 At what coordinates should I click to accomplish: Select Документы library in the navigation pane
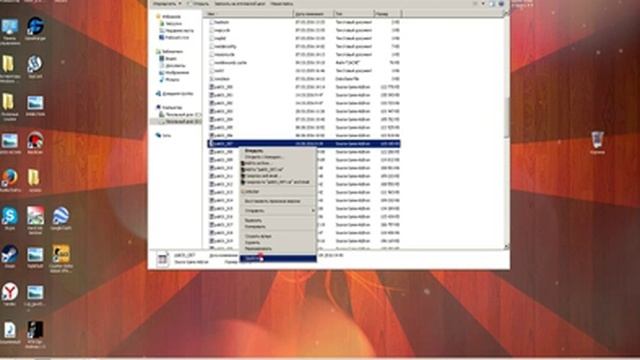(172, 66)
